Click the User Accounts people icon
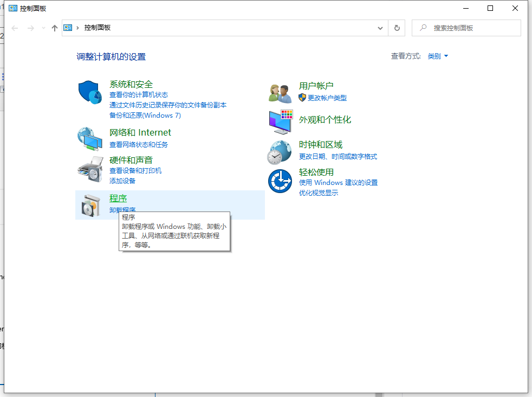 coord(280,93)
